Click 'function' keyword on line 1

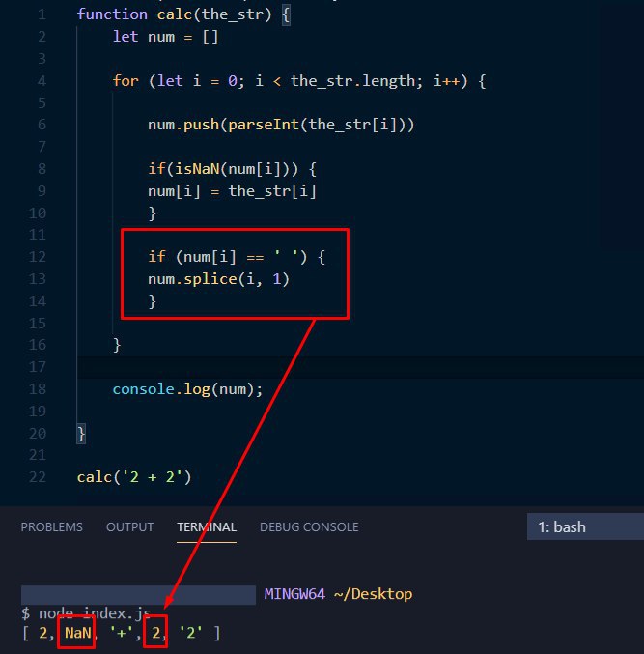[x=112, y=14]
